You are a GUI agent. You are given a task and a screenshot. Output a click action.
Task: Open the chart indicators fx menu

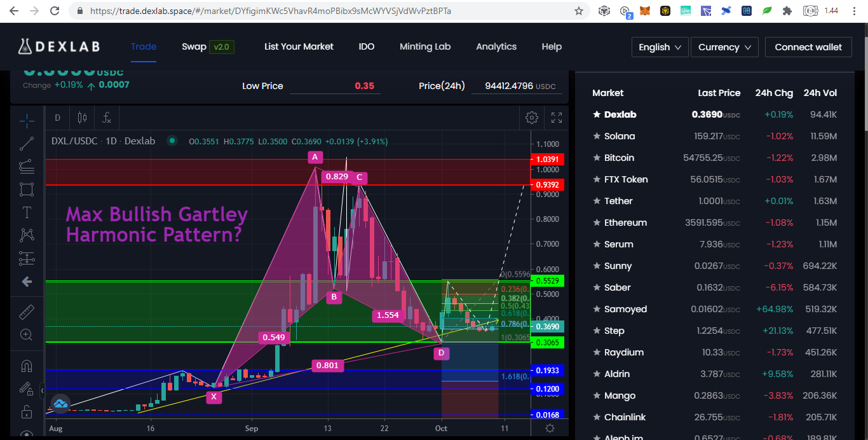[x=107, y=118]
